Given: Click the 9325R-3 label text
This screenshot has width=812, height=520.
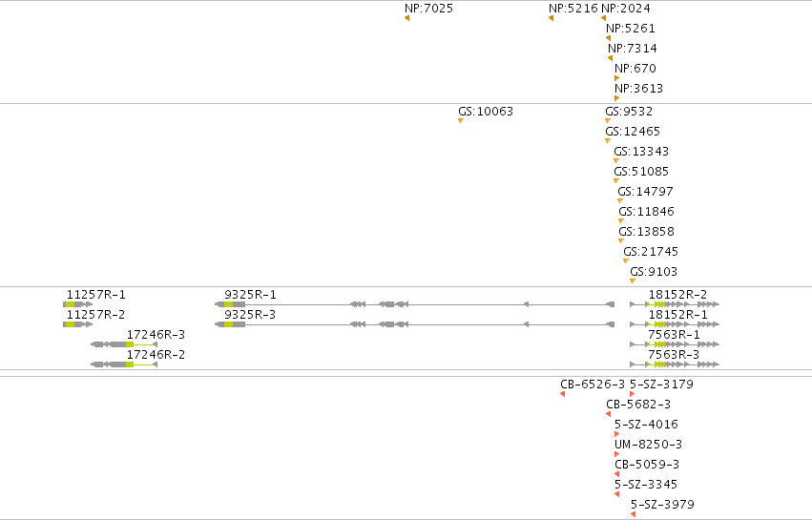Looking at the screenshot, I should pos(250,315).
